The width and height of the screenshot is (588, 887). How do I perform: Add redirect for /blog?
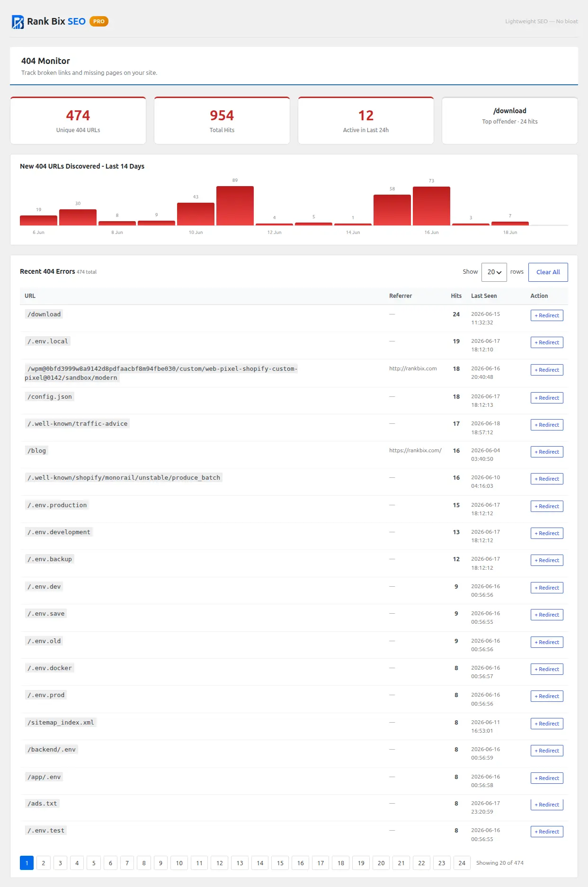click(x=547, y=452)
